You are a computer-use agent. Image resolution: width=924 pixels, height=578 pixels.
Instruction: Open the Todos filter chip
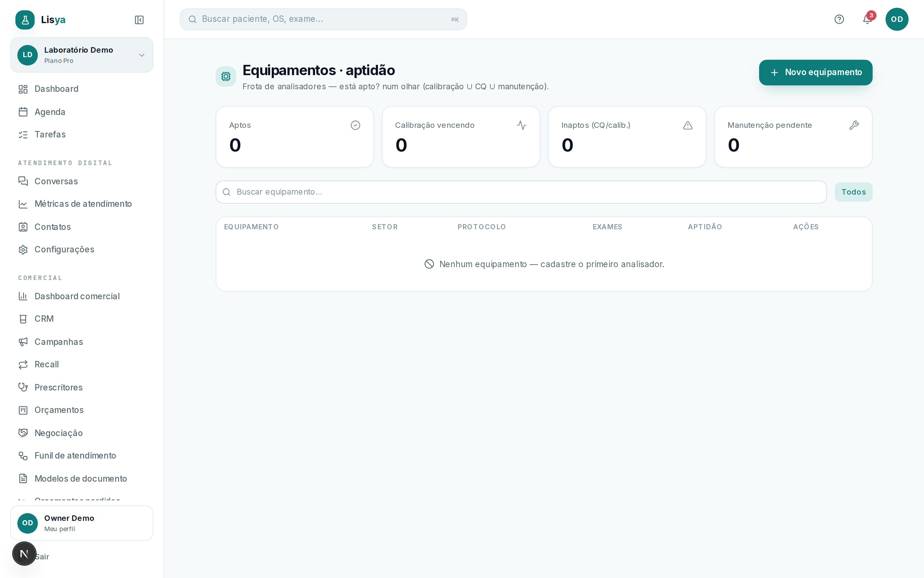(x=853, y=192)
